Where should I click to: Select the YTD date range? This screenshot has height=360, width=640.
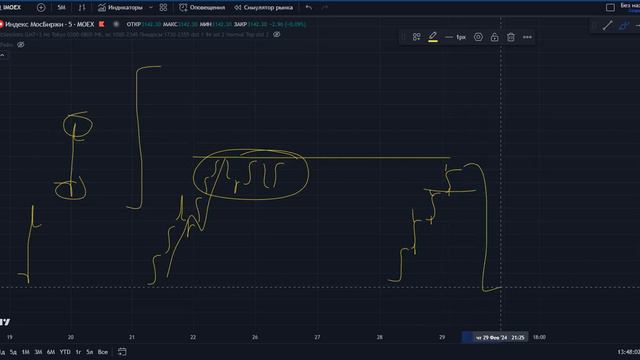click(65, 352)
